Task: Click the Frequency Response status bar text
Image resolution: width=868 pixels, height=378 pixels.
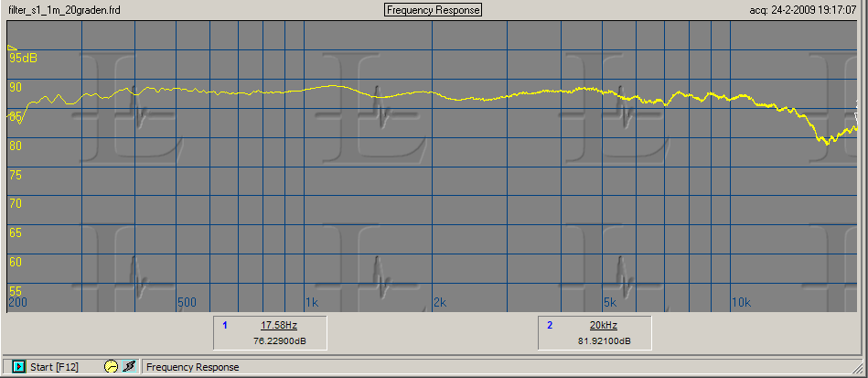Action: point(193,367)
